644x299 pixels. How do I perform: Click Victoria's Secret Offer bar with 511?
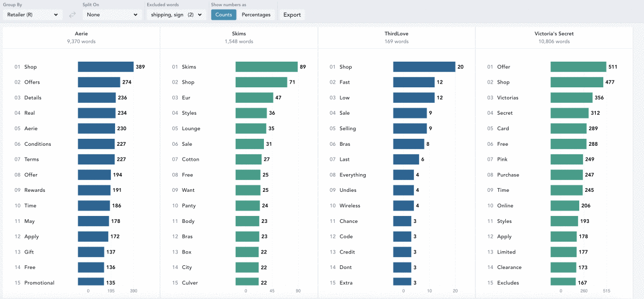(x=578, y=67)
